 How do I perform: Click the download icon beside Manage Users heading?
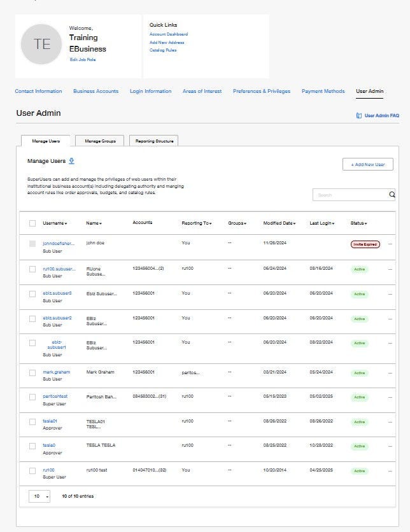[71, 161]
